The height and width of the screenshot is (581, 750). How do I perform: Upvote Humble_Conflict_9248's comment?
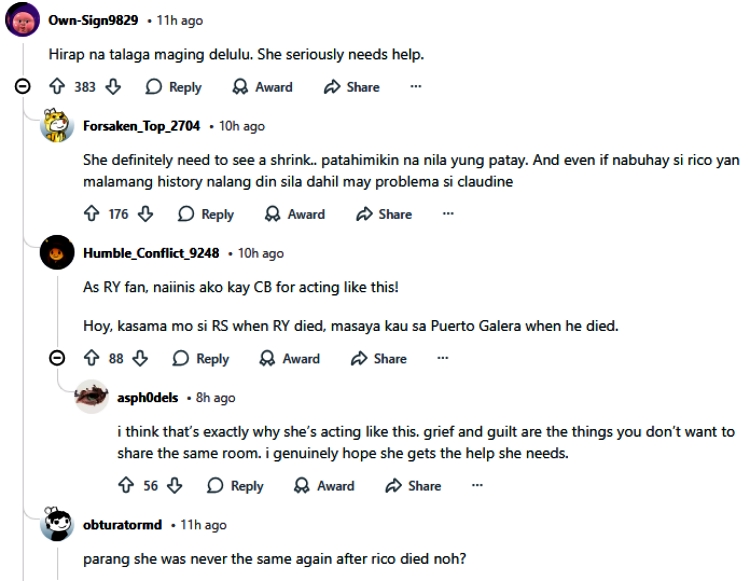[x=92, y=359]
